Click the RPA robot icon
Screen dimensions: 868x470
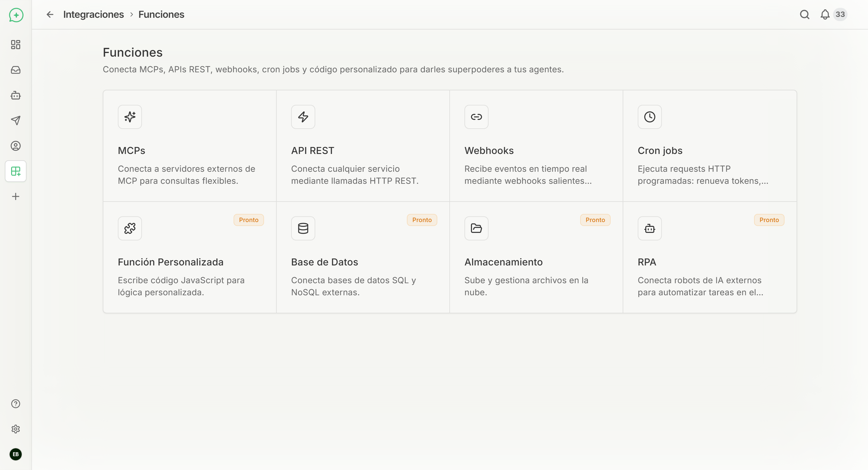(x=649, y=228)
